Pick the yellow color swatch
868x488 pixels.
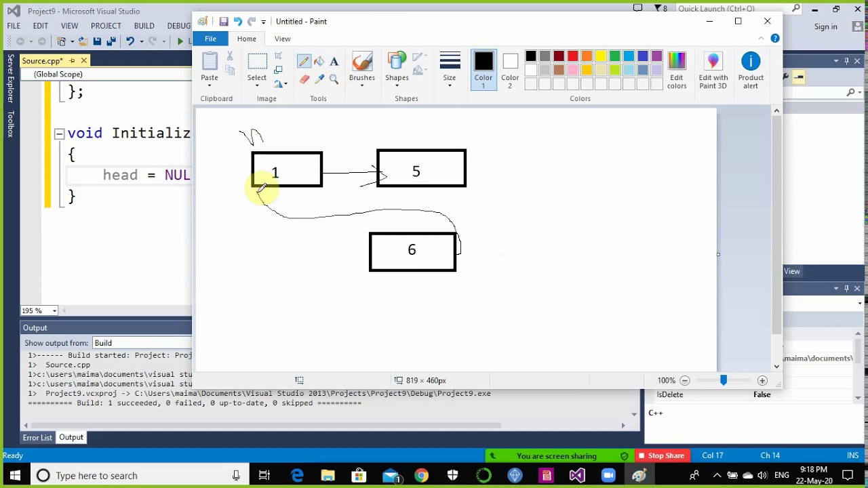[601, 56]
